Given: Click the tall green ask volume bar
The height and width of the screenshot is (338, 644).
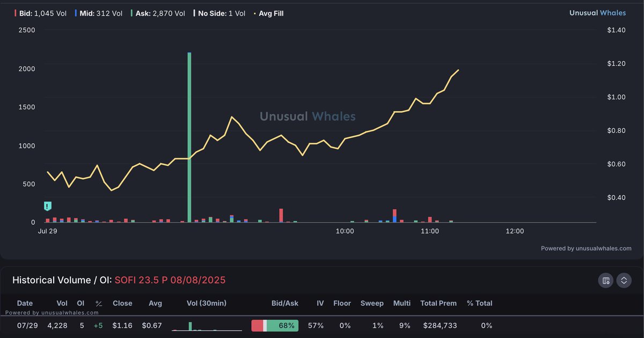Looking at the screenshot, I should pos(189,137).
